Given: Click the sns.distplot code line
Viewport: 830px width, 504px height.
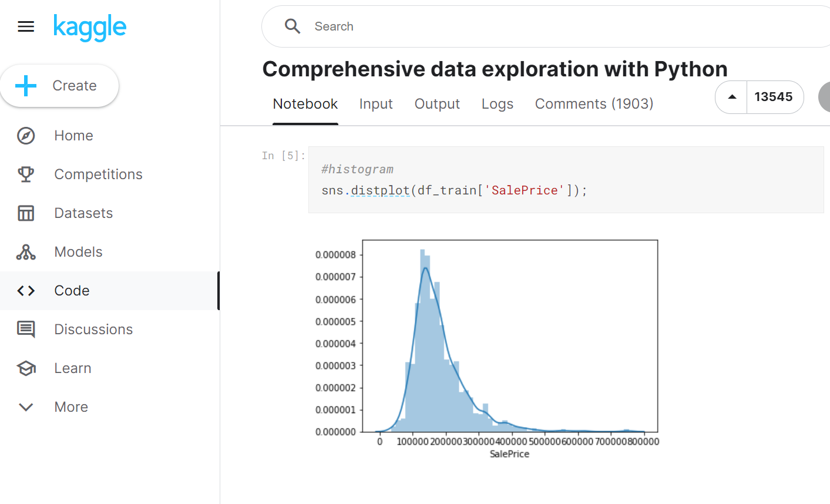Looking at the screenshot, I should click(454, 190).
